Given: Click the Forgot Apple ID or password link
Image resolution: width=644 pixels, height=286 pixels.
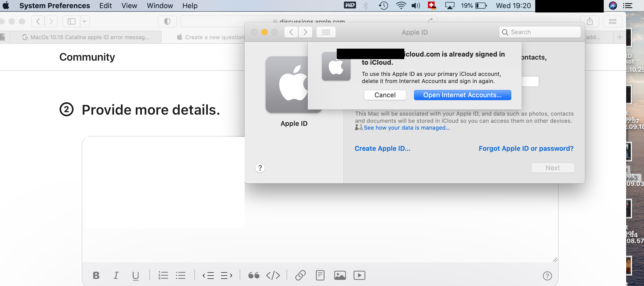Looking at the screenshot, I should (x=526, y=148).
